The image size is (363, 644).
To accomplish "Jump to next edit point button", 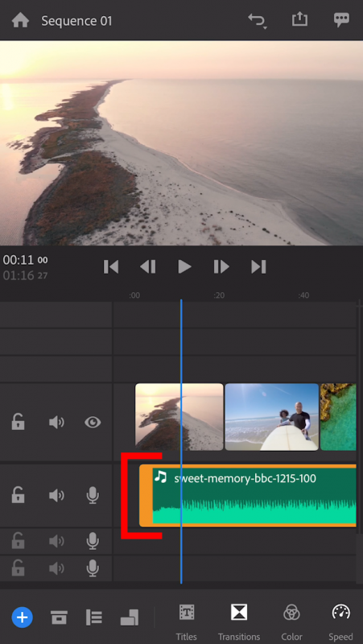I will click(x=258, y=267).
